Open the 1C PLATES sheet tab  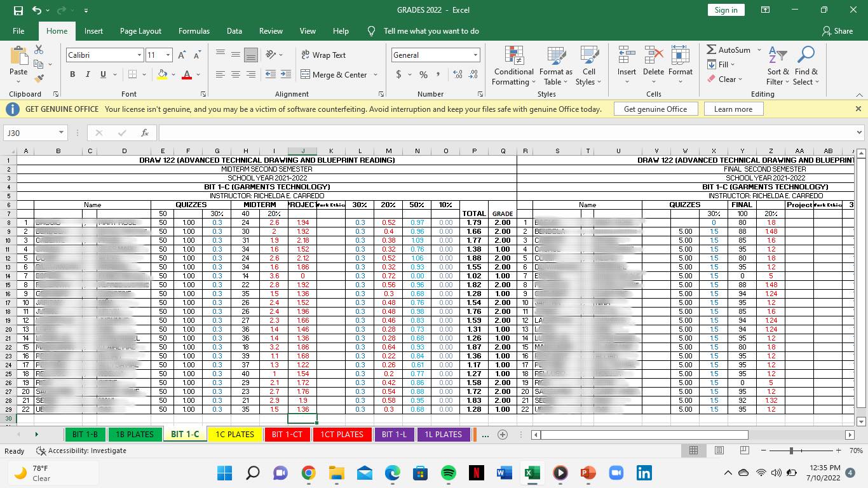(x=235, y=435)
